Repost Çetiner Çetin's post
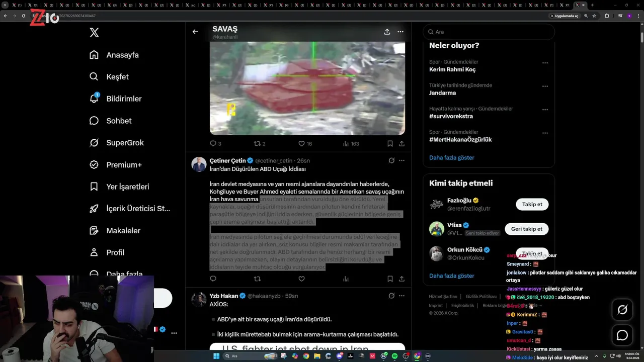The height and width of the screenshot is (362, 644). [257, 279]
